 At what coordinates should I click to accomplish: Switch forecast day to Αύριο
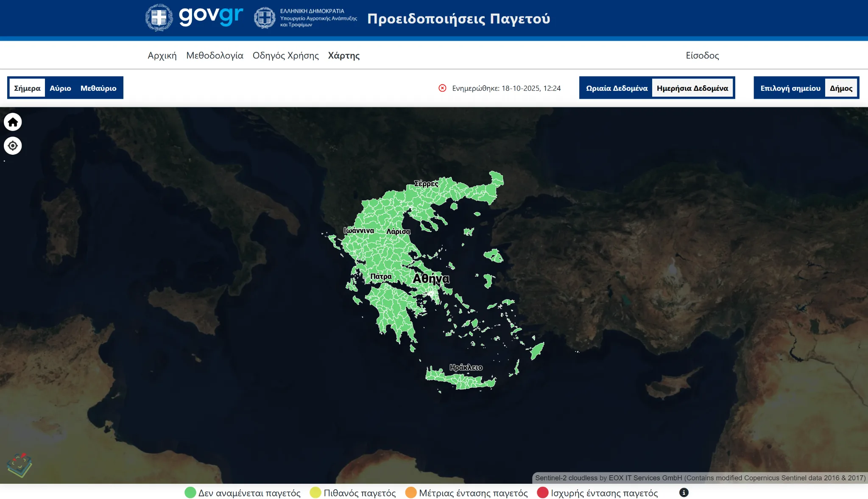[x=59, y=88]
